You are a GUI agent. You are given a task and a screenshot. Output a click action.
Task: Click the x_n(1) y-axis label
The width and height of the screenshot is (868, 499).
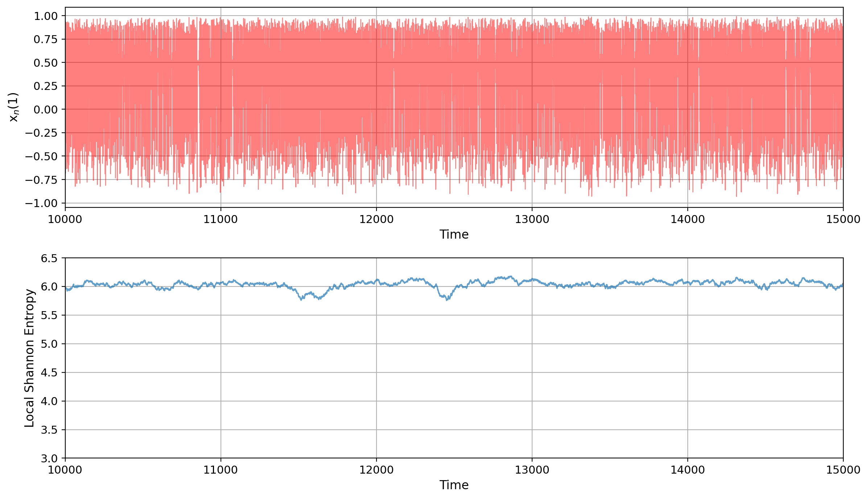pos(13,107)
